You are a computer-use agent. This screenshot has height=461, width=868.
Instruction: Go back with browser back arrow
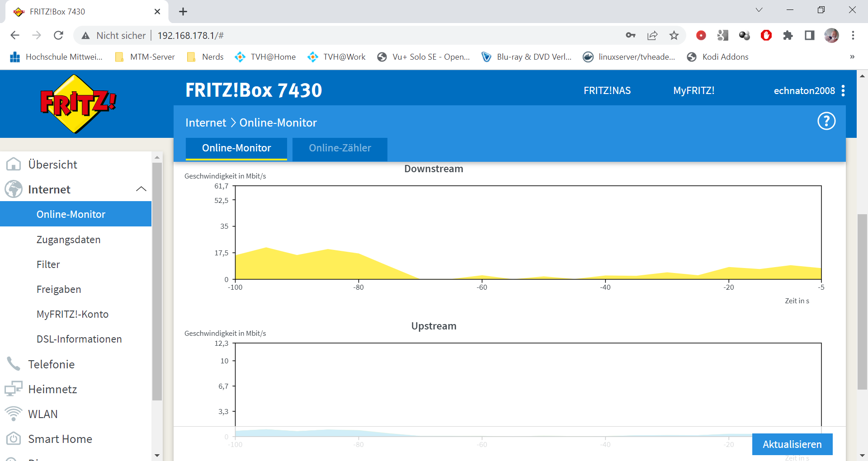[x=15, y=35]
